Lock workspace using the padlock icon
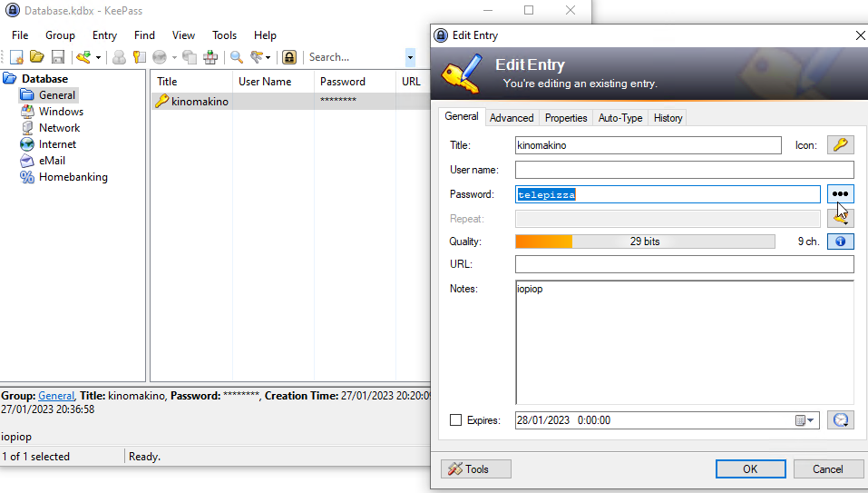 point(289,57)
